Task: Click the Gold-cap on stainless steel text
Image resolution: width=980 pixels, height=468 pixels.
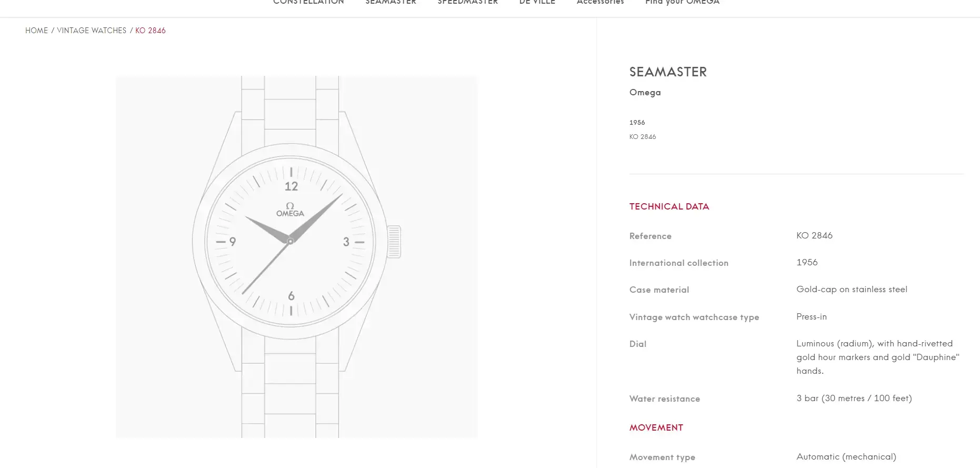Action: pos(852,289)
